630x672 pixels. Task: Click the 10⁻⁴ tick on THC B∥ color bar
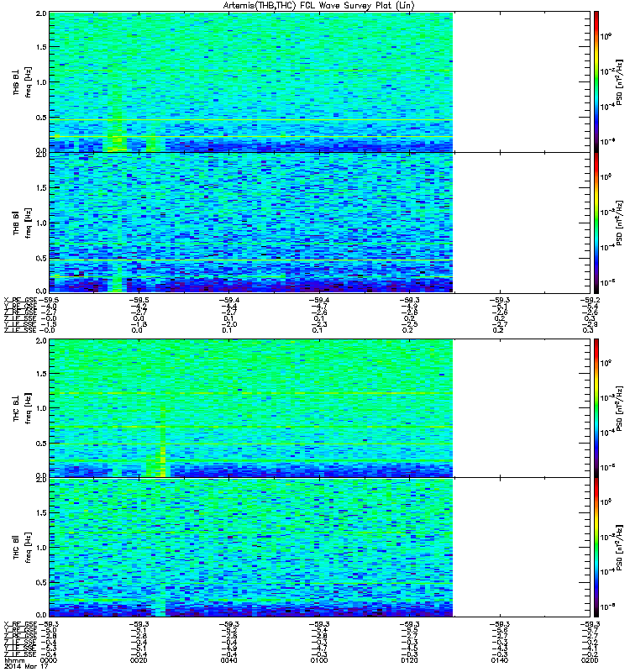pyautogui.click(x=606, y=571)
